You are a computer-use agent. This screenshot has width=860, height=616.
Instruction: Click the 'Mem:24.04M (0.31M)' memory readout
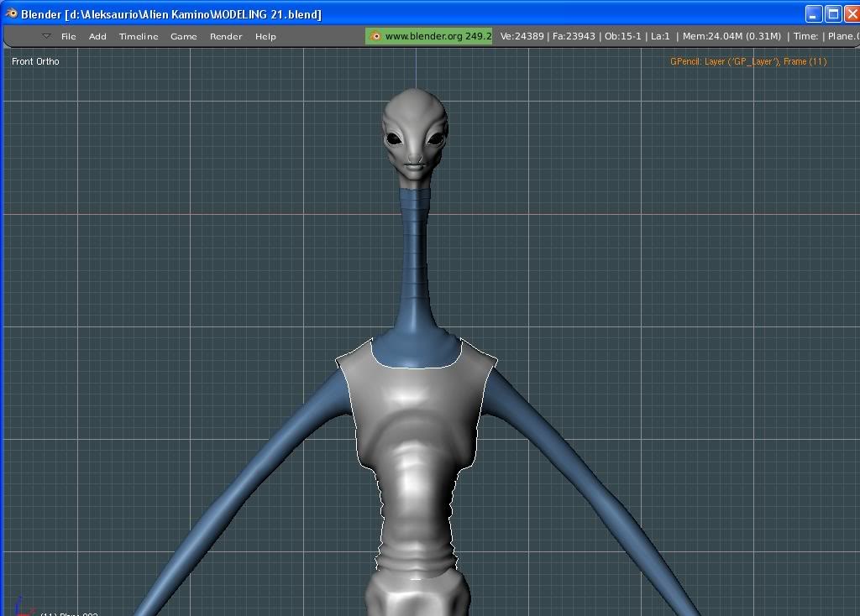point(732,36)
